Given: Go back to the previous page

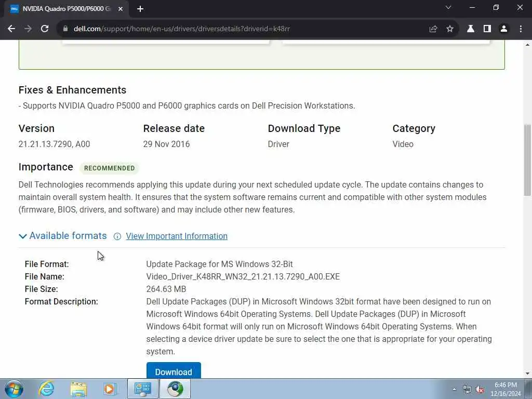Looking at the screenshot, I should (11, 29).
